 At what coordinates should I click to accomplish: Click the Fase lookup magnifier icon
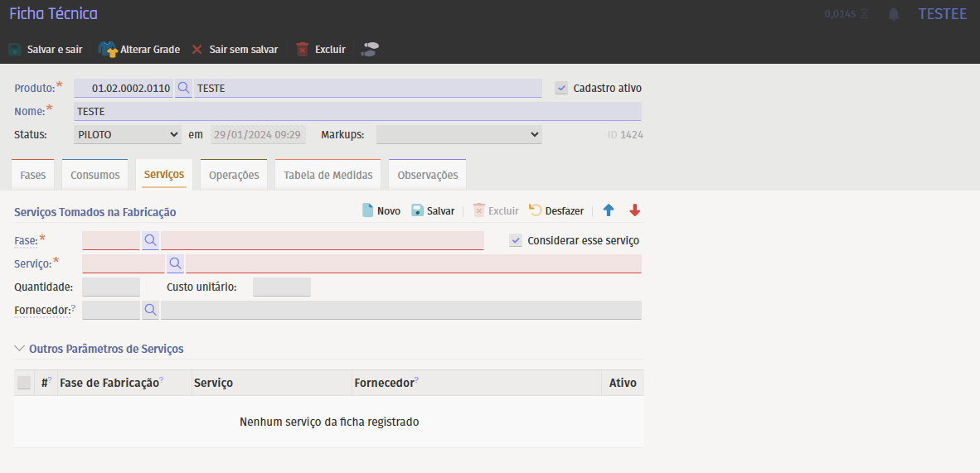[150, 240]
